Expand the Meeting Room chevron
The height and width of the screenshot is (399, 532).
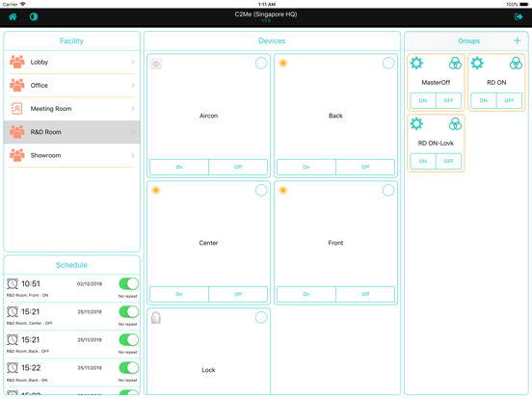(133, 109)
